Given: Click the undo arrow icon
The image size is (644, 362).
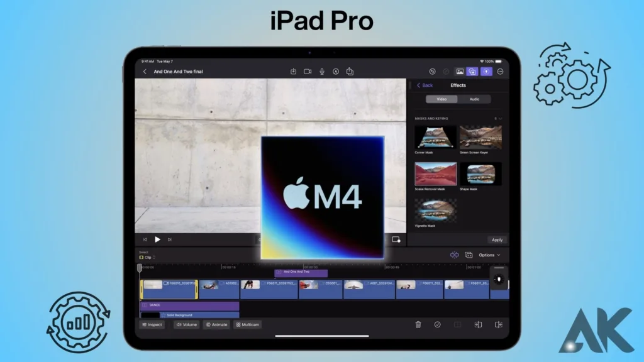Looking at the screenshot, I should (432, 72).
